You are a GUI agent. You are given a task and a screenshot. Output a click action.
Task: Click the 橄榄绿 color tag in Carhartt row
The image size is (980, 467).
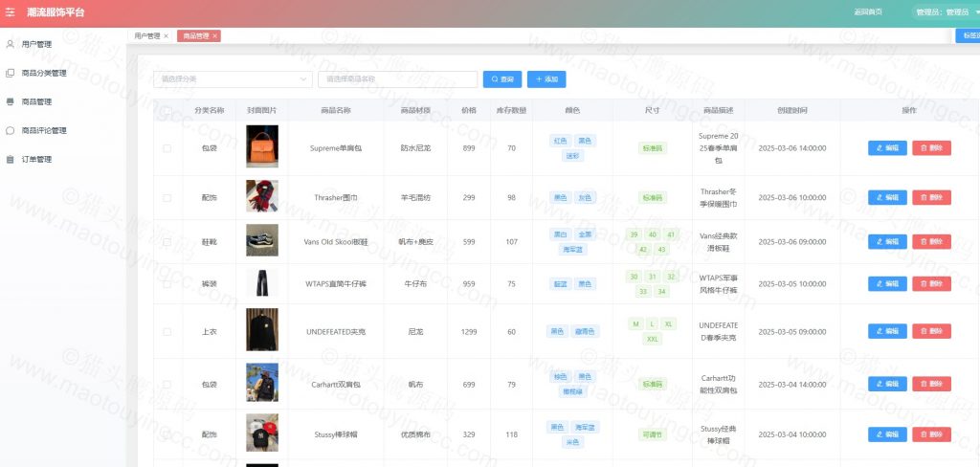(572, 392)
